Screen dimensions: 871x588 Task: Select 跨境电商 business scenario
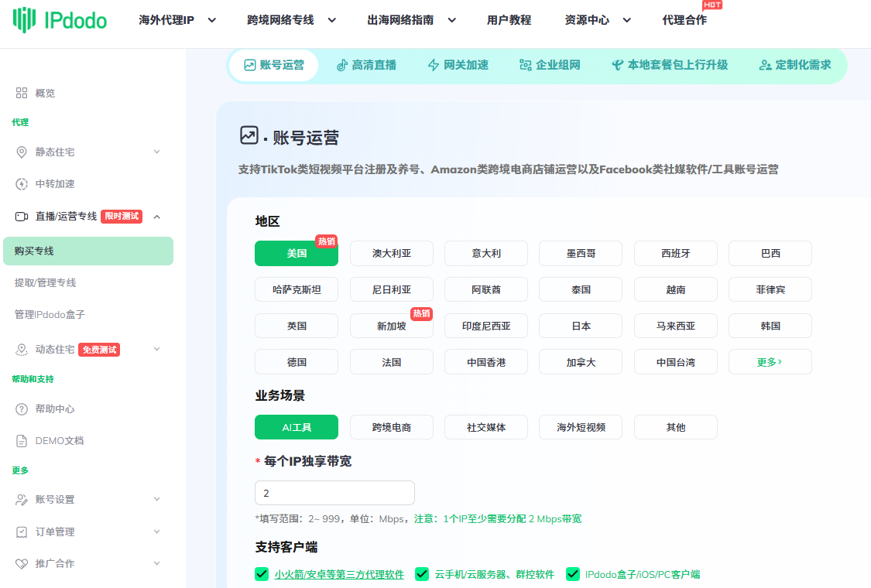coord(391,427)
